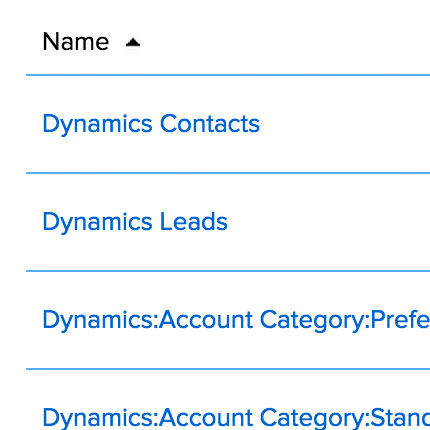This screenshot has width=430, height=430.
Task: Click the word Category in fourth row link
Action: (312, 419)
